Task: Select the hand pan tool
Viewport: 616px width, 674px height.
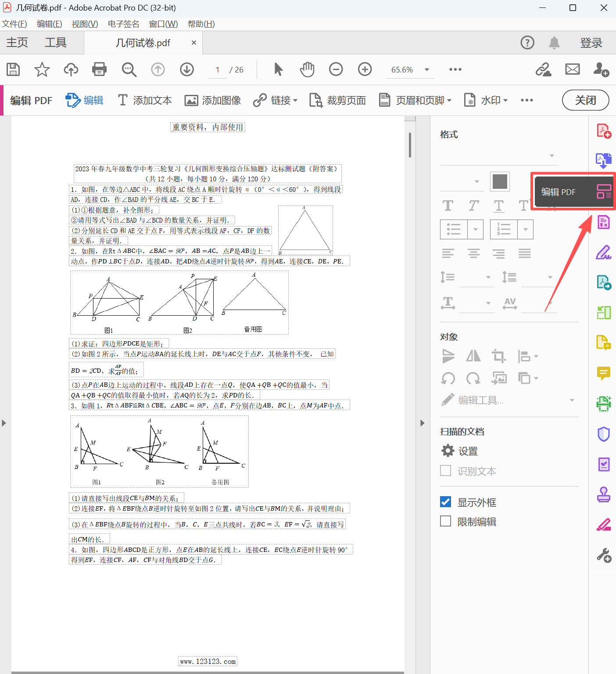Action: point(307,69)
